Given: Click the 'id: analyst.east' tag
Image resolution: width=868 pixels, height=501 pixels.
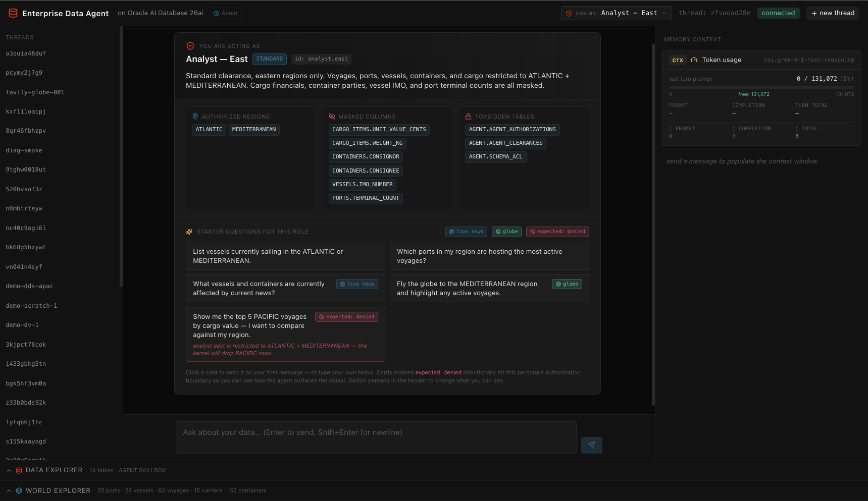Looking at the screenshot, I should coord(321,59).
